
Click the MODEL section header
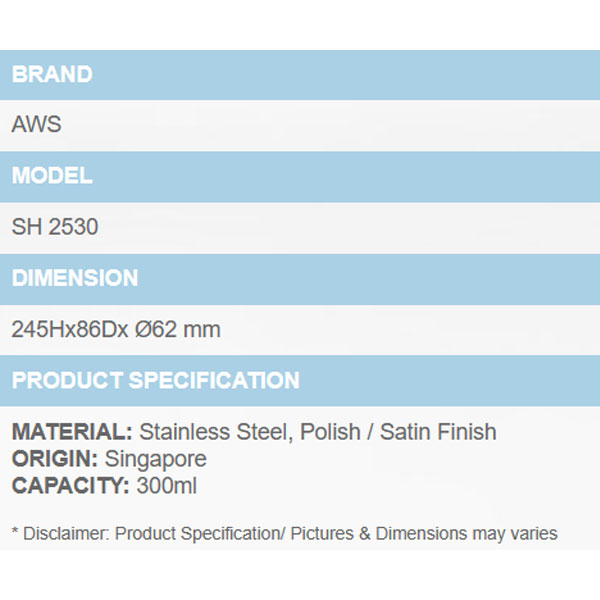(x=52, y=176)
